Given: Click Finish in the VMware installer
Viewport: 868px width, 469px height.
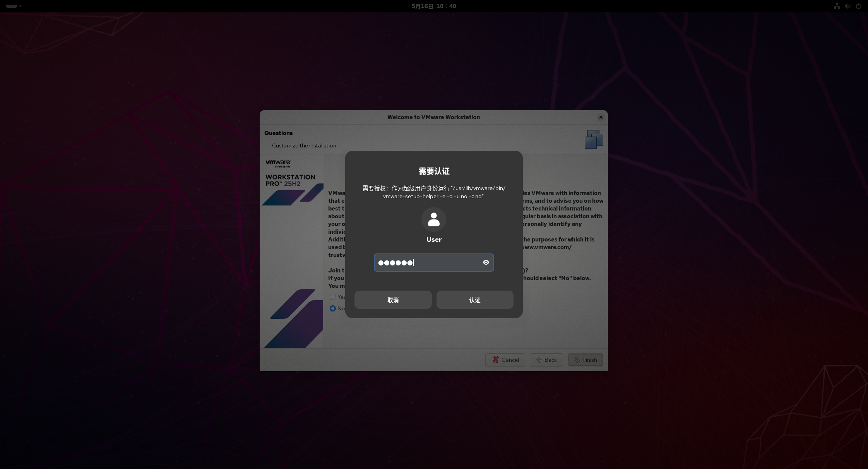Looking at the screenshot, I should (585, 360).
